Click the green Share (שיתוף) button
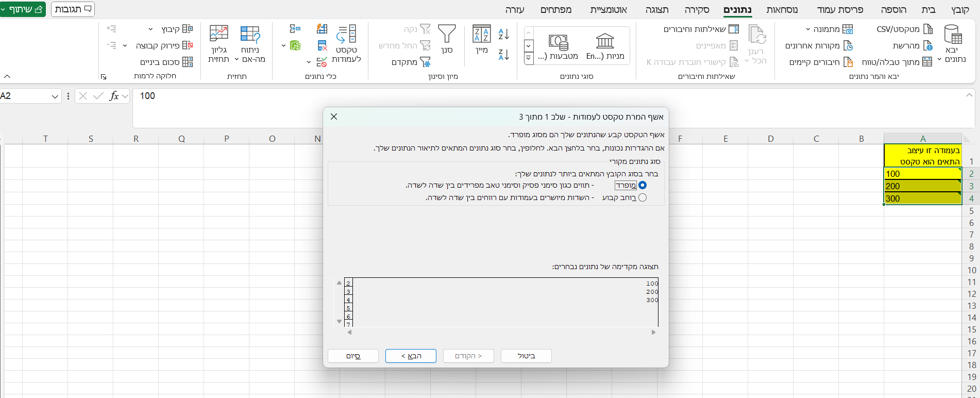The height and width of the screenshot is (398, 980). 23,9
